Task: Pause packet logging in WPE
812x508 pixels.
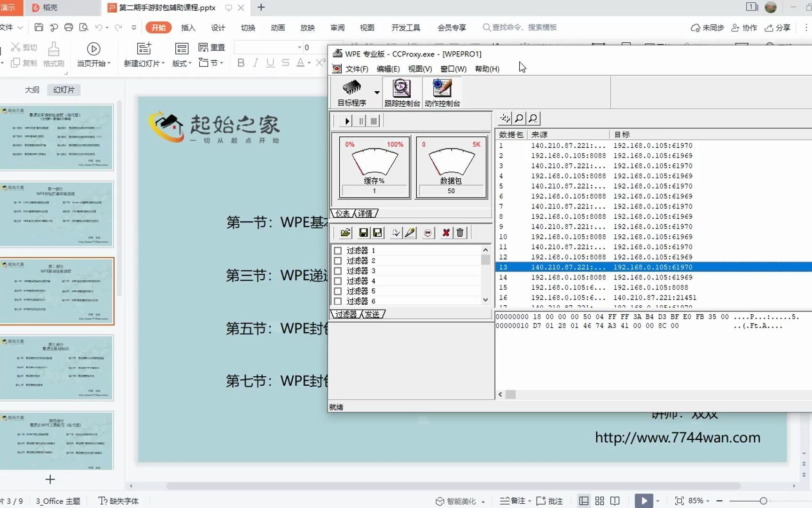Action: click(360, 121)
